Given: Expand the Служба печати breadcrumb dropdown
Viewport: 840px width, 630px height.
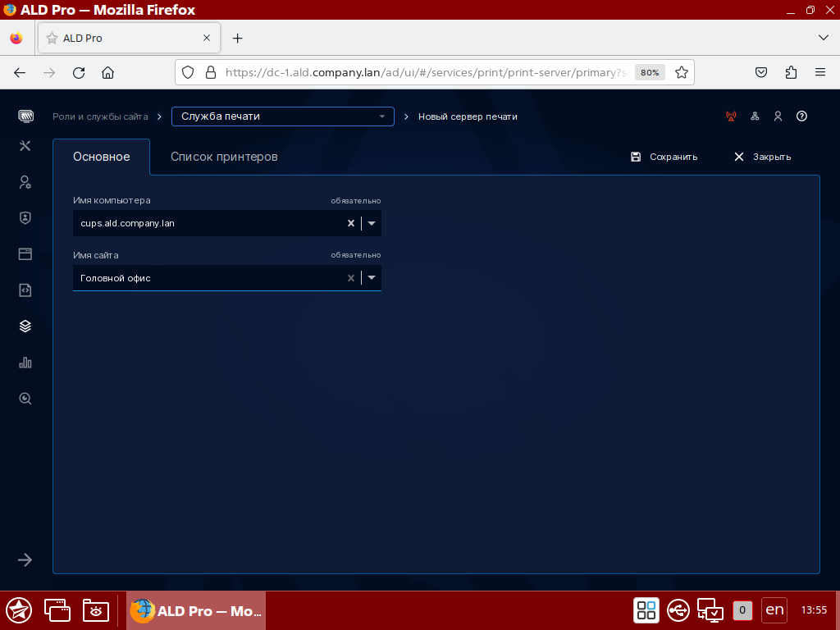Looking at the screenshot, I should [381, 116].
